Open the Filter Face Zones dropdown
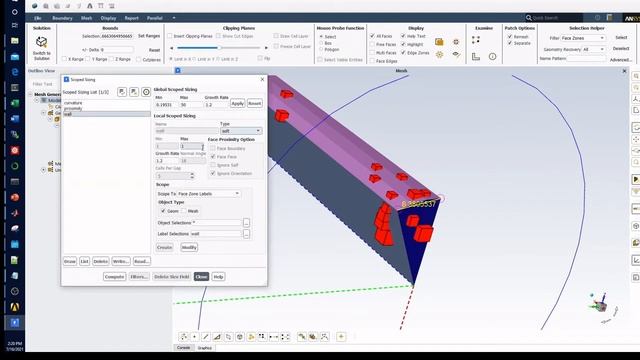Screen dimensions: 640x360 (583, 38)
